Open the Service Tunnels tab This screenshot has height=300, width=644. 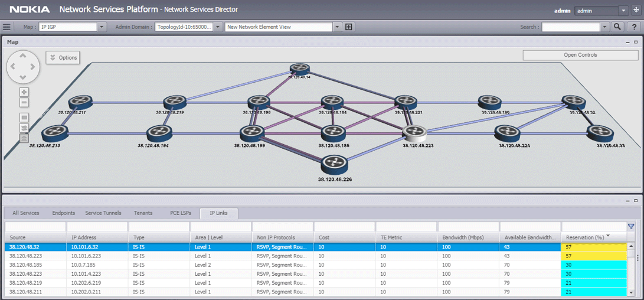103,213
